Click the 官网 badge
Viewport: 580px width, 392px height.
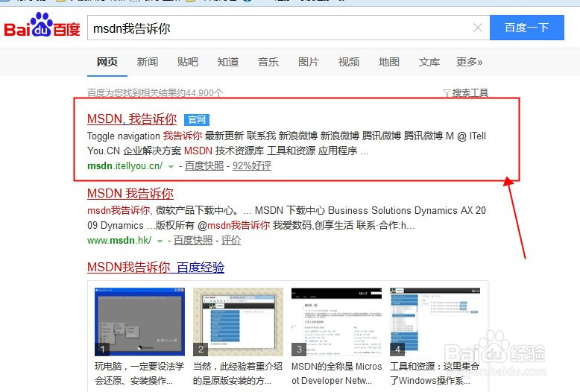[x=197, y=120]
